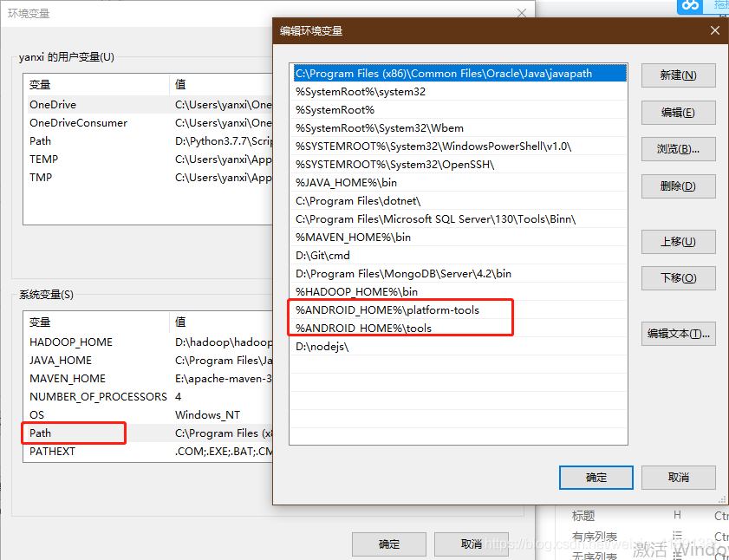The width and height of the screenshot is (729, 560).
Task: Click 标题 in the background menu
Action: (x=583, y=516)
